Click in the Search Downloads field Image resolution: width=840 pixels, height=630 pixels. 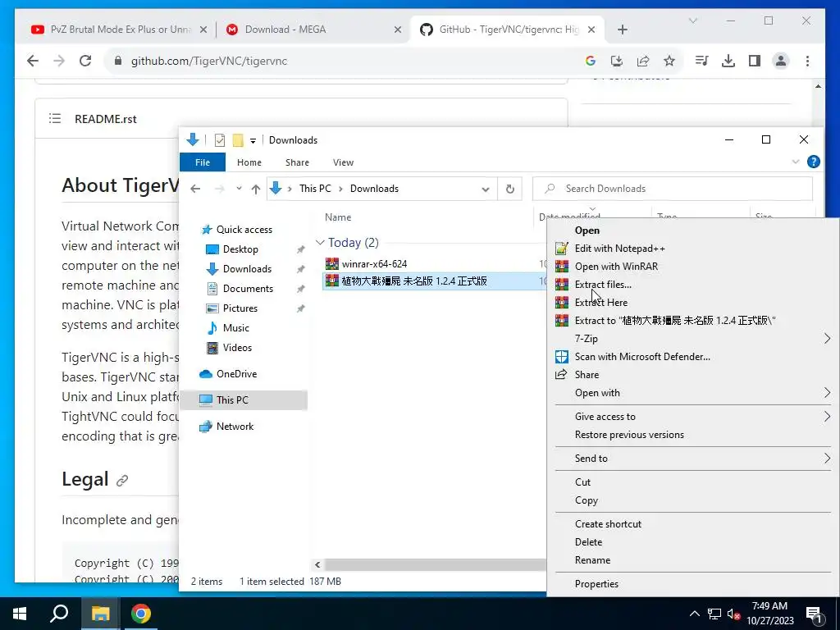pos(673,189)
